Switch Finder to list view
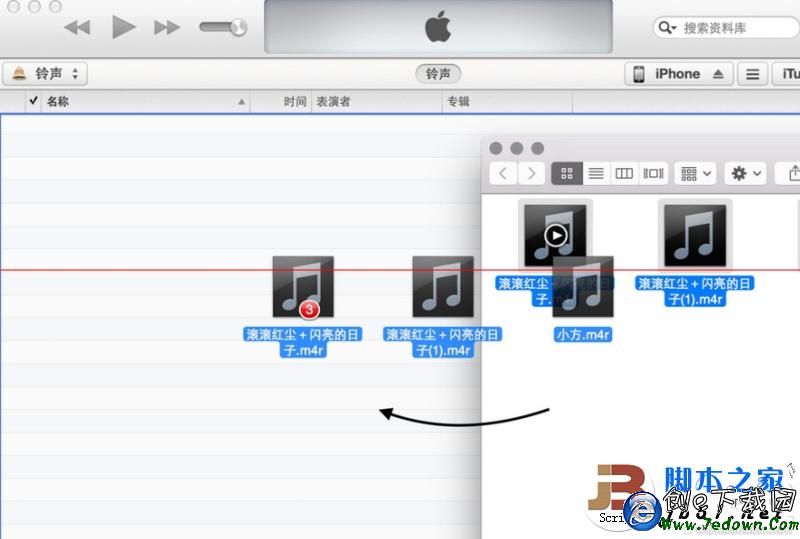Viewport: 800px width, 539px height. pos(596,174)
